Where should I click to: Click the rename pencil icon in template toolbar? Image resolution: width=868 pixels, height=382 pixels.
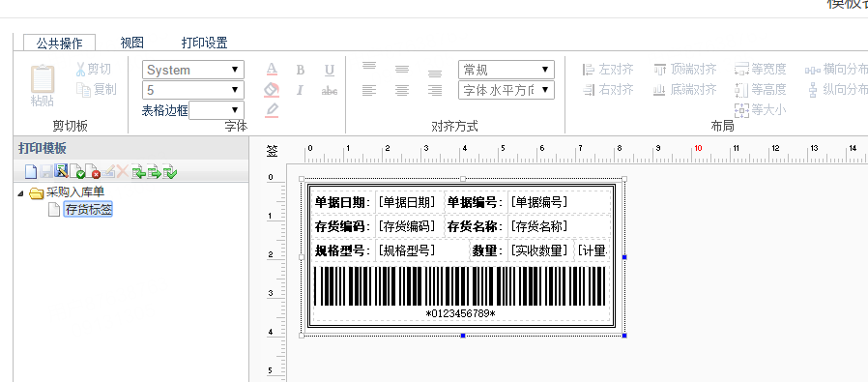click(x=108, y=171)
